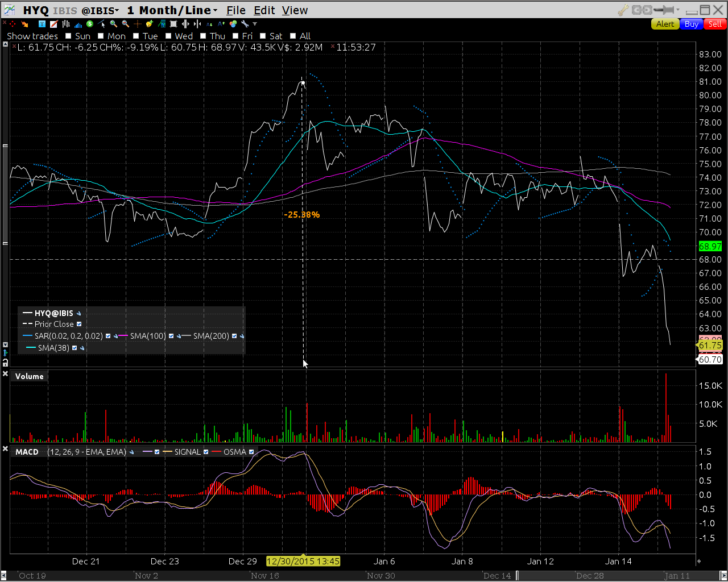Tick the All show-trades checkbox
Screen dimensions: 728x582
[293, 36]
